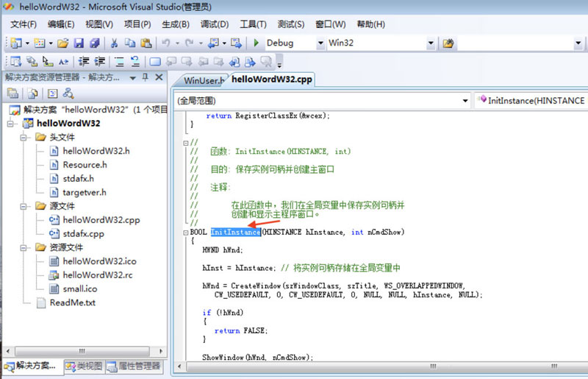
Task: Click the Save All icon
Action: [95, 43]
